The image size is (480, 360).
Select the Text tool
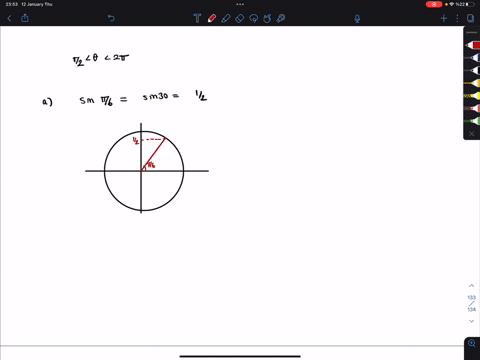pyautogui.click(x=197, y=18)
